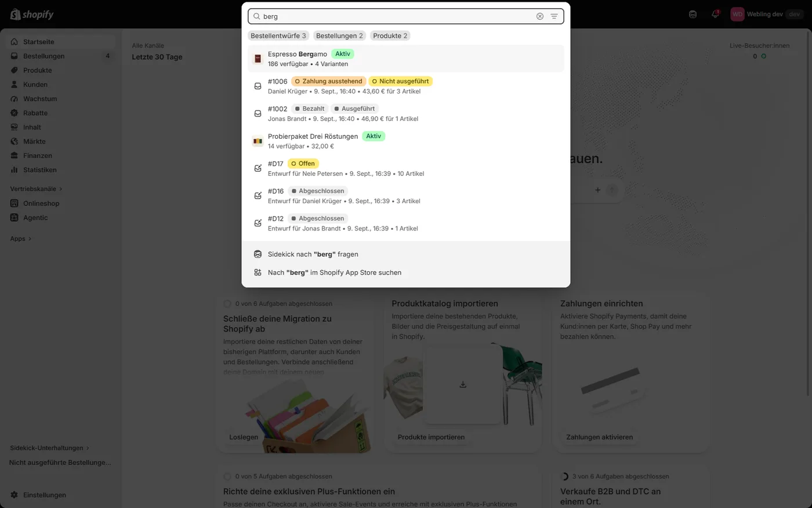
Task: Open Zahlungen einrichten card heading
Action: (x=601, y=304)
